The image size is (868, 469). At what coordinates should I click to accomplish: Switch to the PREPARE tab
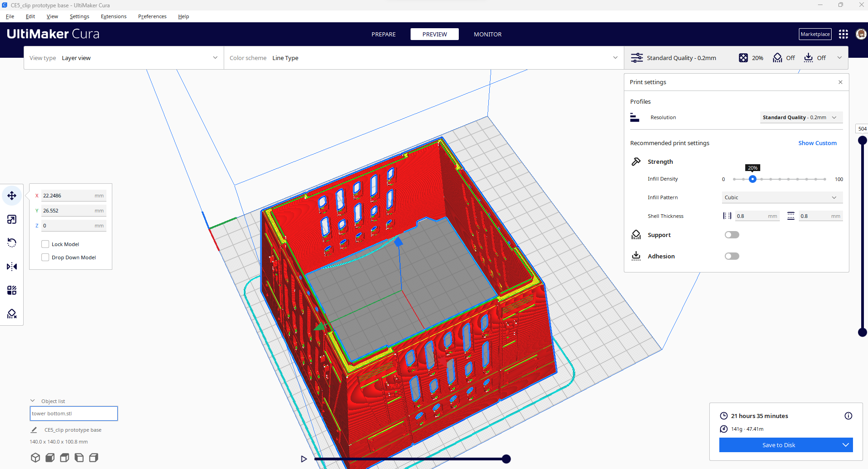click(383, 34)
